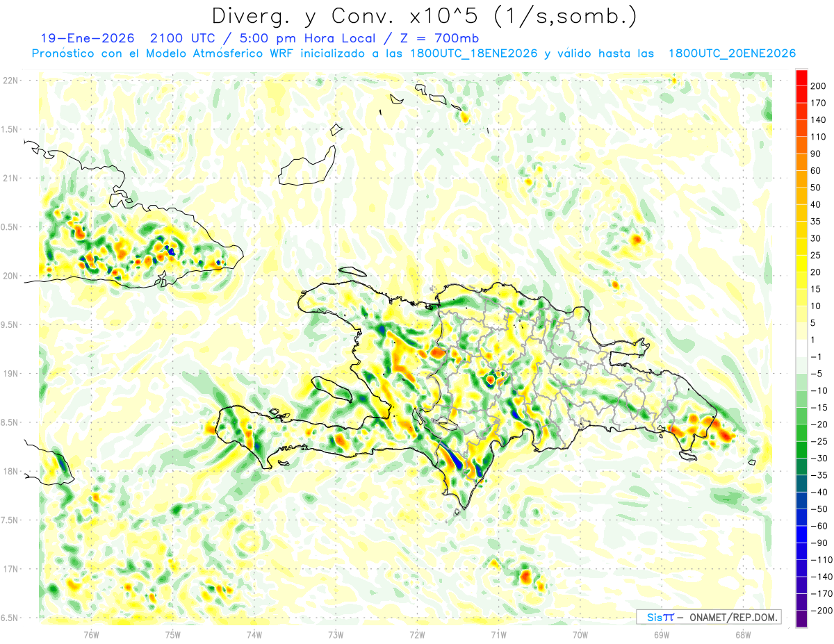
Task: Click the '60' color bar label
Action: pyautogui.click(x=817, y=170)
